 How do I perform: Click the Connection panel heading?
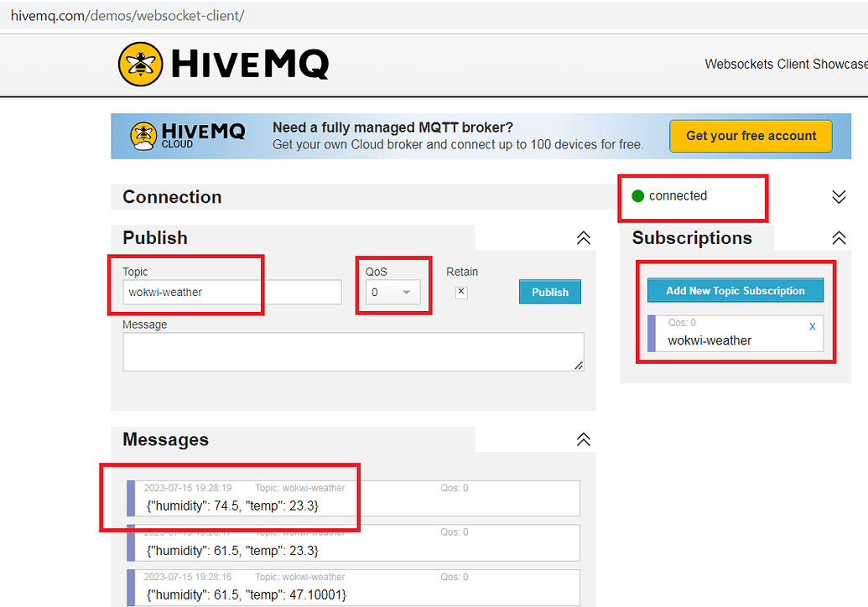coord(172,197)
